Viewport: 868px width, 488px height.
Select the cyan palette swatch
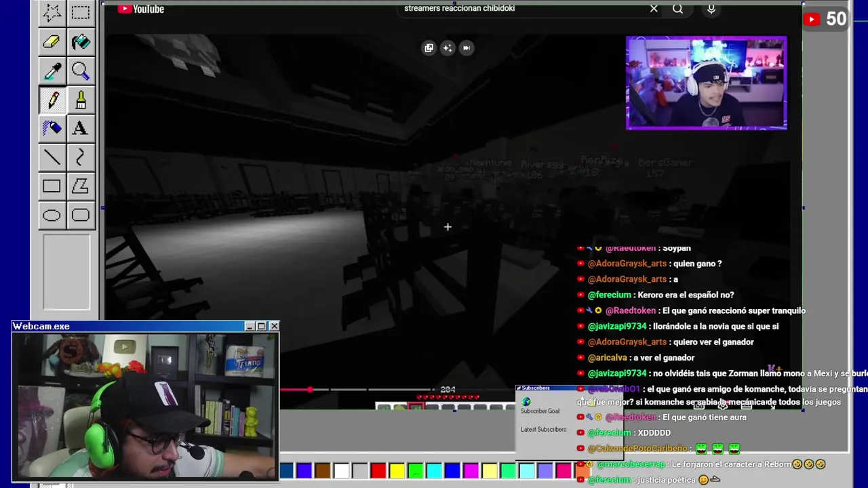click(434, 470)
